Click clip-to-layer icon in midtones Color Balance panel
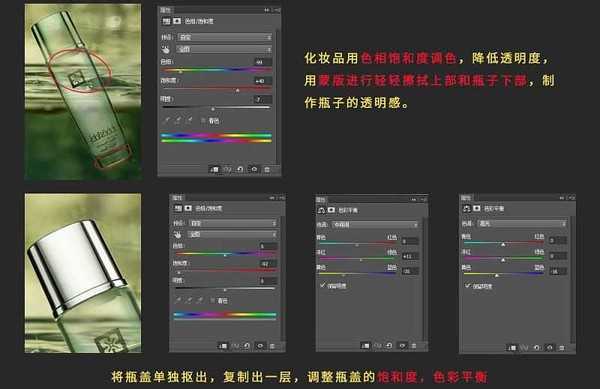 click(x=365, y=345)
